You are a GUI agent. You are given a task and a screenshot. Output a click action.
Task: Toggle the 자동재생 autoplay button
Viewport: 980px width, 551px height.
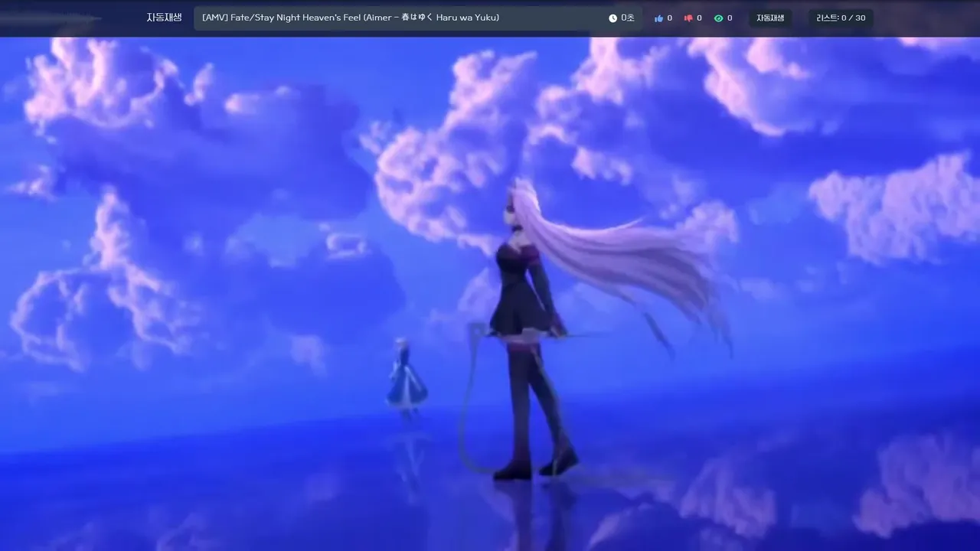click(770, 18)
